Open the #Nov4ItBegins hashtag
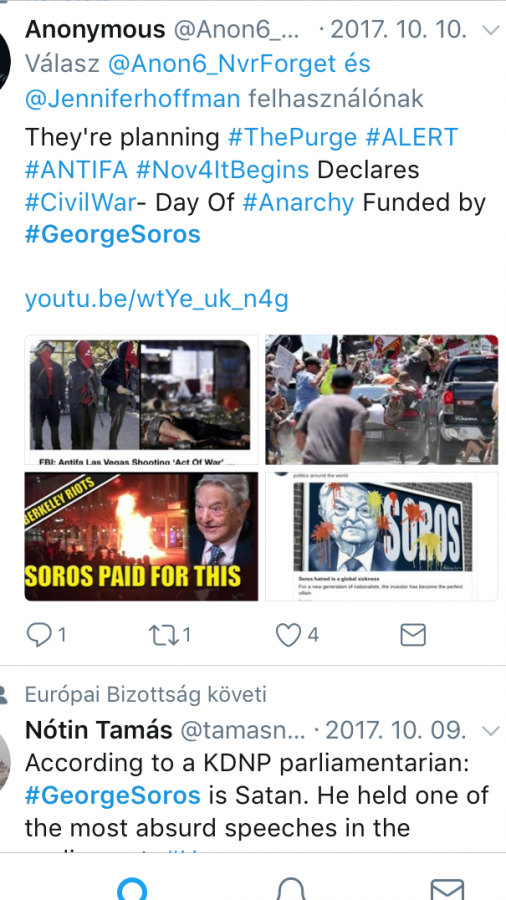The height and width of the screenshot is (900, 506). 223,170
